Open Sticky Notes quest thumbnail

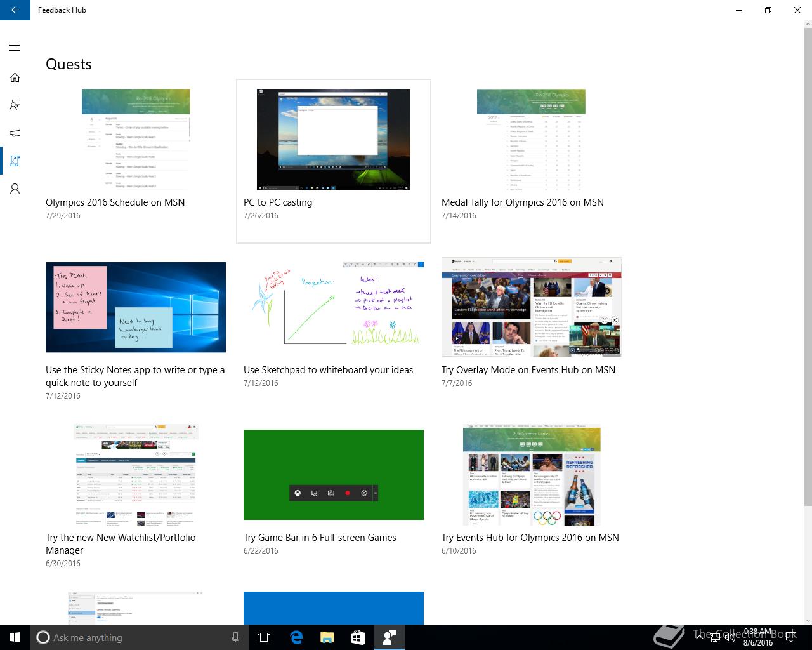point(136,307)
